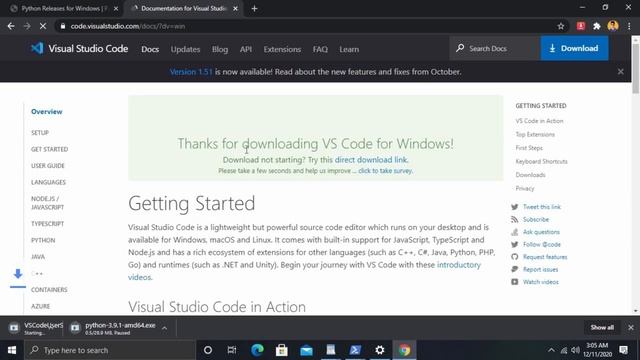Close the downloads shelf
This screenshot has width=640, height=360.
click(631, 327)
